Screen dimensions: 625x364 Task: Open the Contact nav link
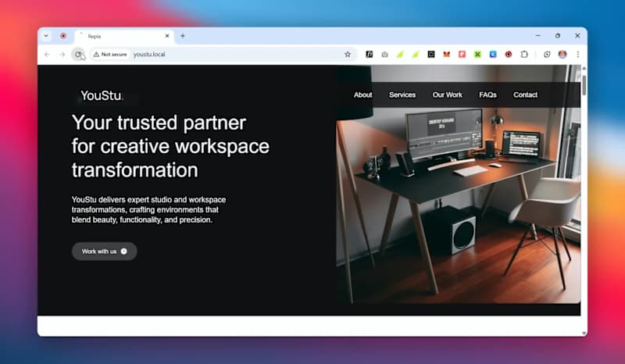point(525,95)
